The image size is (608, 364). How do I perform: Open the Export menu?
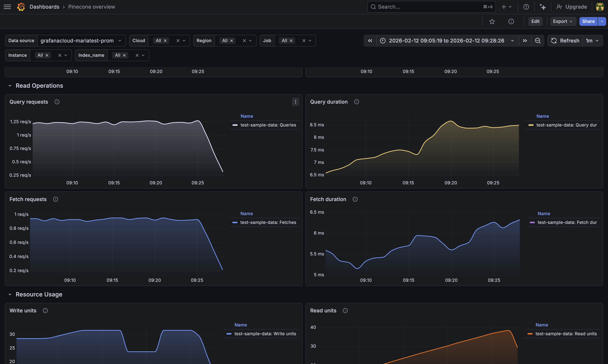click(562, 22)
